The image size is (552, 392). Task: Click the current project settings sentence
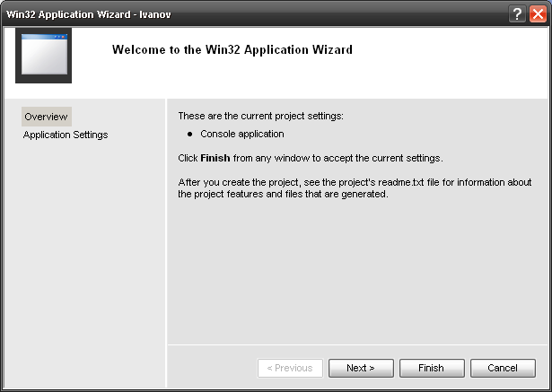pyautogui.click(x=261, y=116)
